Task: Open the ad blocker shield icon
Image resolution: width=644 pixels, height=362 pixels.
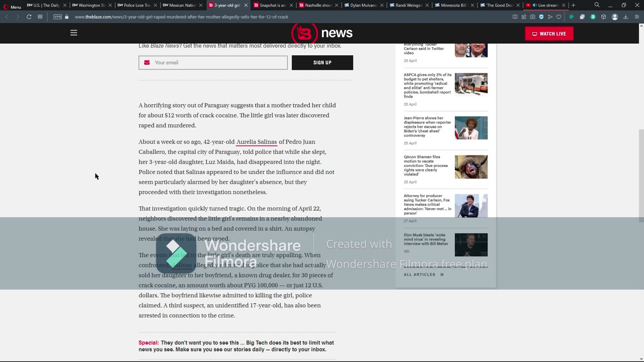Action: point(541,17)
